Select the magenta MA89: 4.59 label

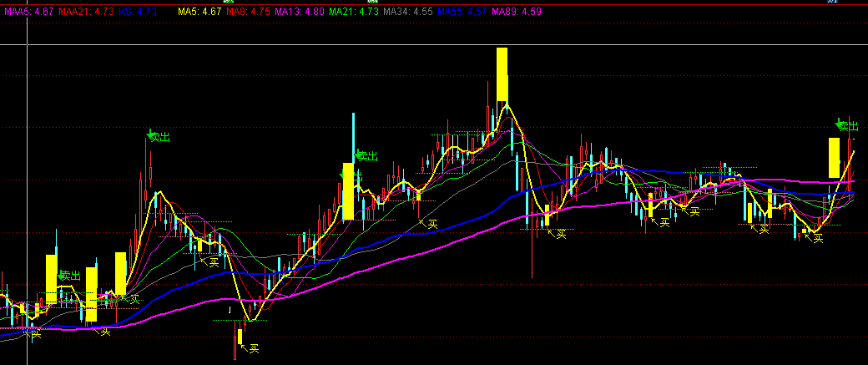(516, 13)
